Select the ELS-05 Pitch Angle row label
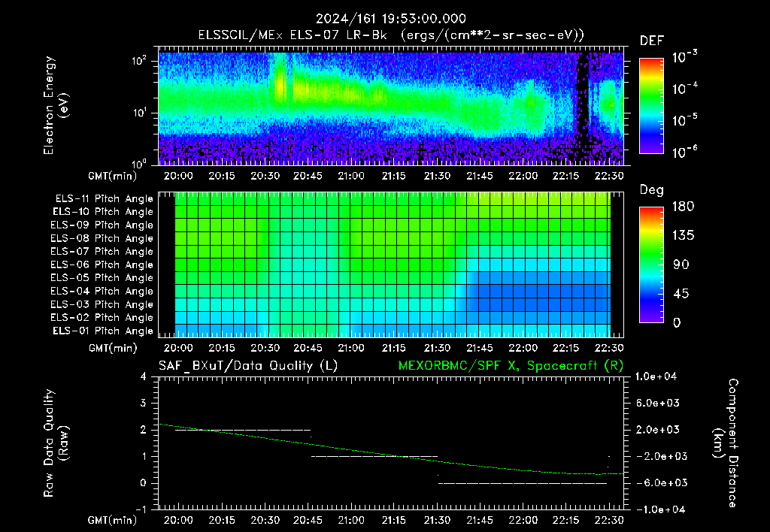The height and width of the screenshot is (532, 770). point(102,278)
